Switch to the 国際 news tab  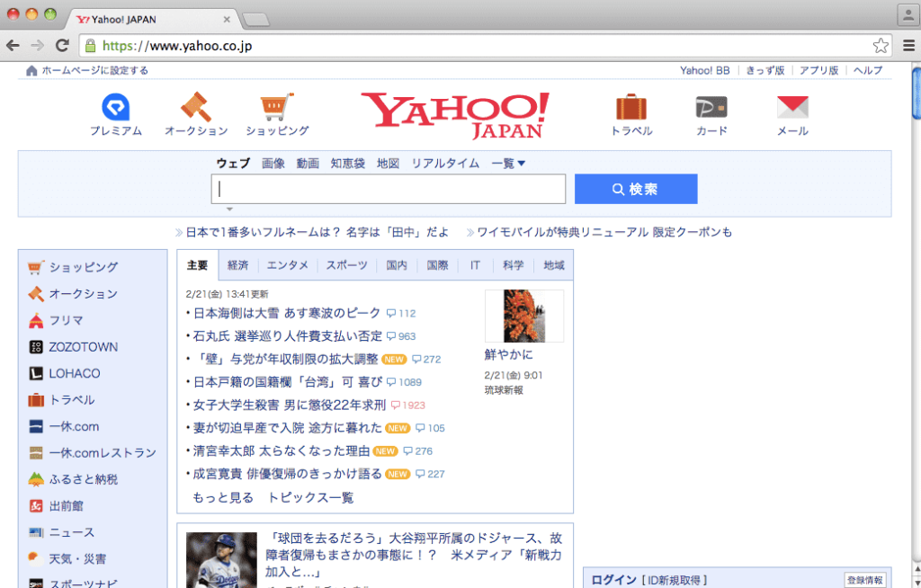point(437,265)
